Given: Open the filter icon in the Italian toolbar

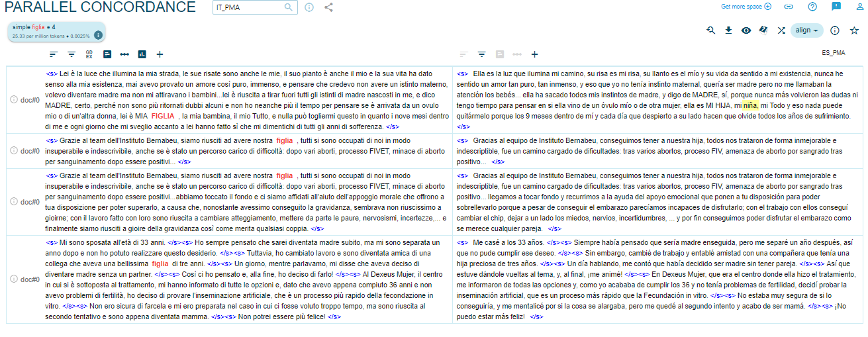Looking at the screenshot, I should coord(72,54).
